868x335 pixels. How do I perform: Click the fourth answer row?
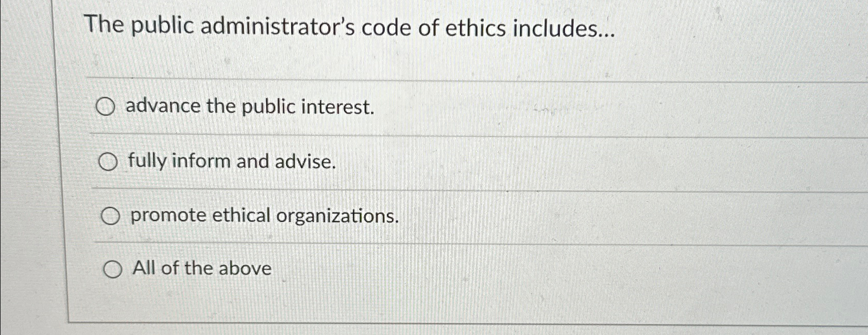361,269
